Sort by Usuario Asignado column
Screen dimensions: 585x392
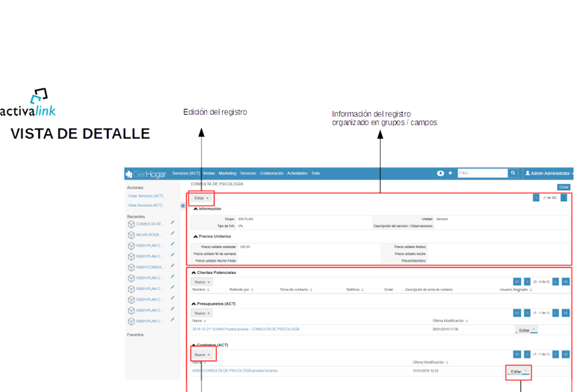(516, 289)
